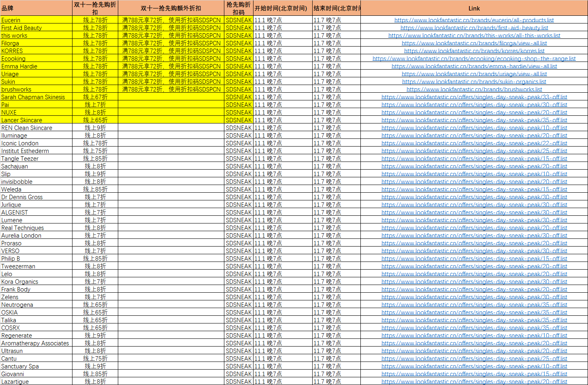Select the Sachajuan brand cell
Viewport: 588px width, 385px height.
pos(36,166)
